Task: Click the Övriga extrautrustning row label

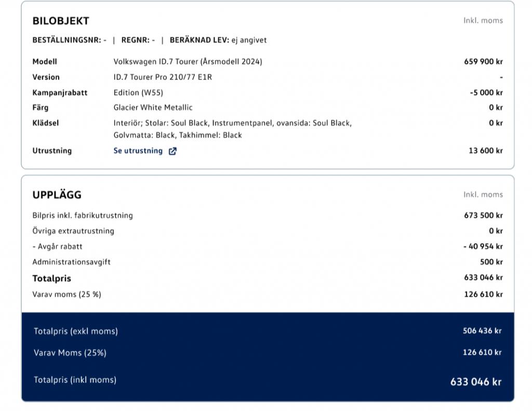Action: (x=73, y=231)
